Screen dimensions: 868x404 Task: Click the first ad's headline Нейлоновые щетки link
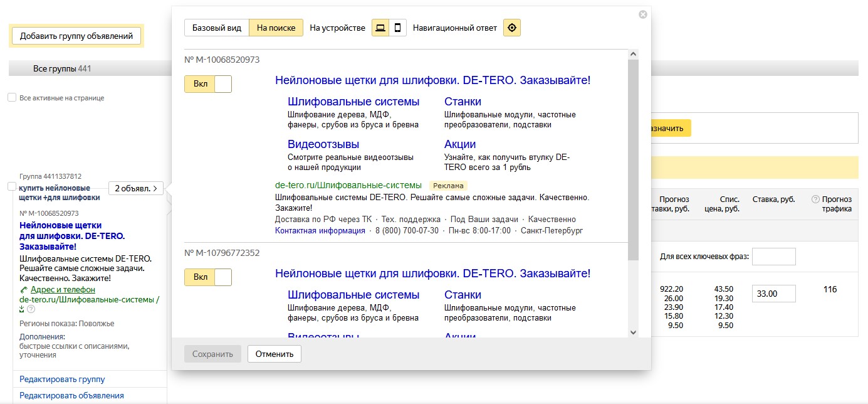[432, 80]
